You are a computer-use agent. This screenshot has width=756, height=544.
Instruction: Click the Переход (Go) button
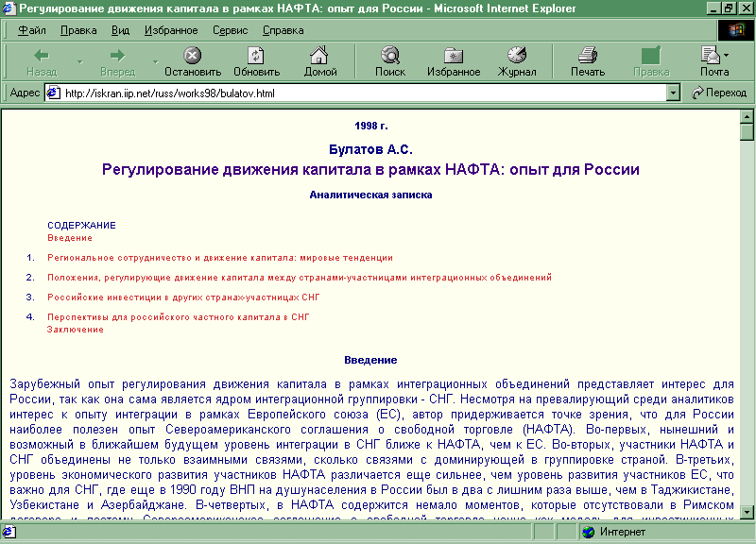(x=719, y=93)
